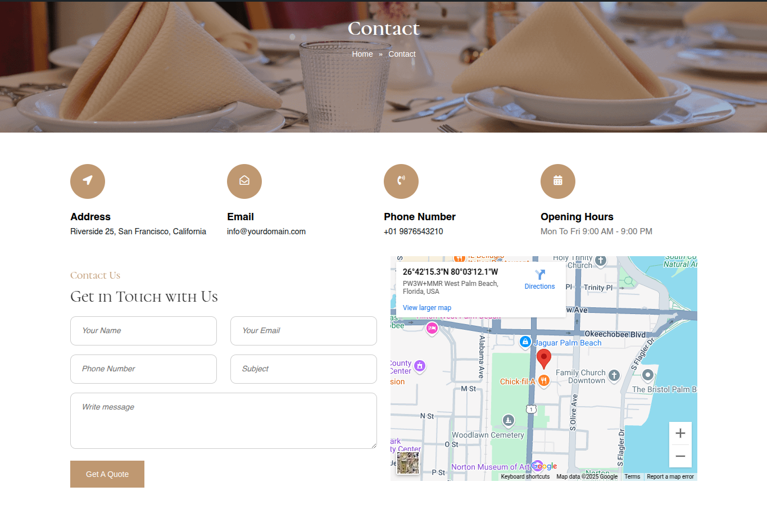
Task: Select The Bristol Palm Beach marker icon
Action: tap(648, 375)
